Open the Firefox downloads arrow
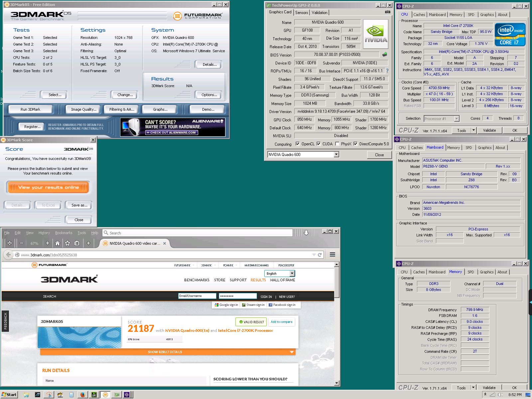Viewport: 532px width, 399px height. tap(306, 233)
